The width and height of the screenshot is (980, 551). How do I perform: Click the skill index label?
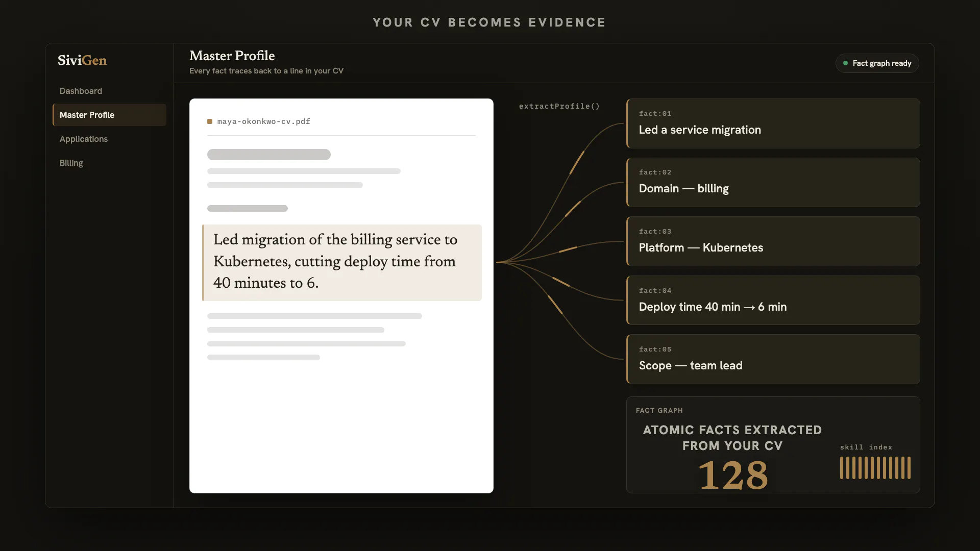coord(866,447)
